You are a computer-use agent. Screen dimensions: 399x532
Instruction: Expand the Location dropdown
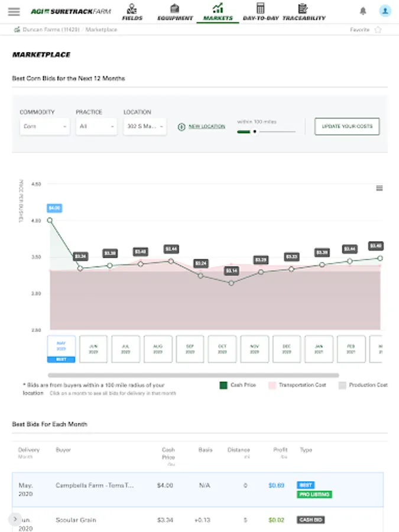pos(145,126)
